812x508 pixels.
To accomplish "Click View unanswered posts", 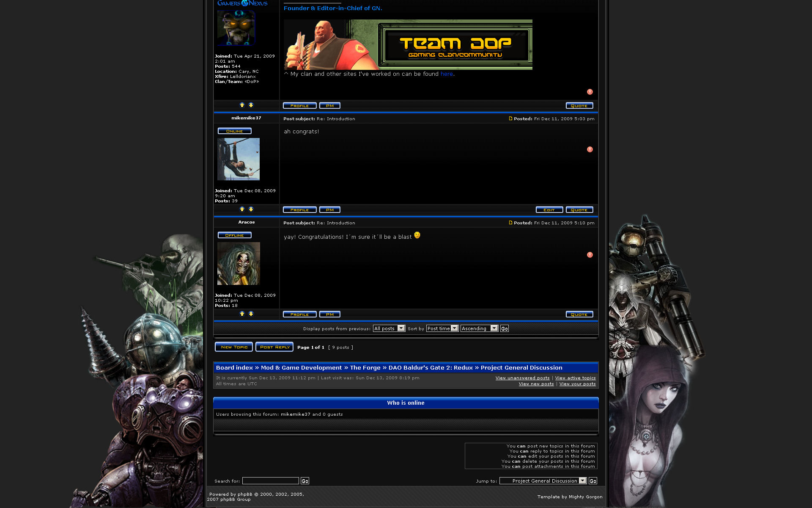I will 523,378.
